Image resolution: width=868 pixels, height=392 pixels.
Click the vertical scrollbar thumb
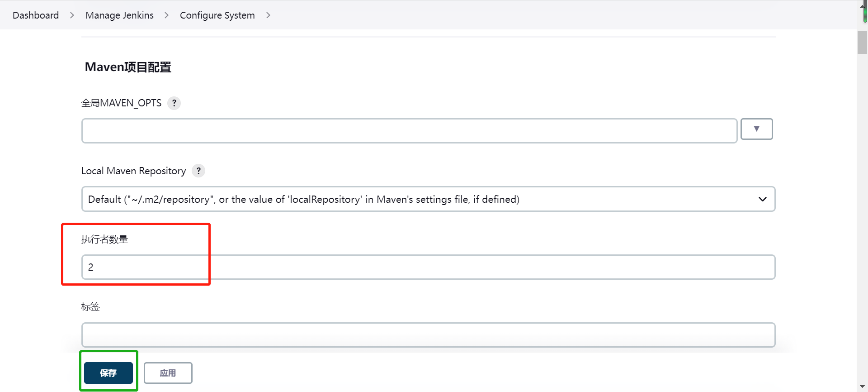pyautogui.click(x=862, y=42)
